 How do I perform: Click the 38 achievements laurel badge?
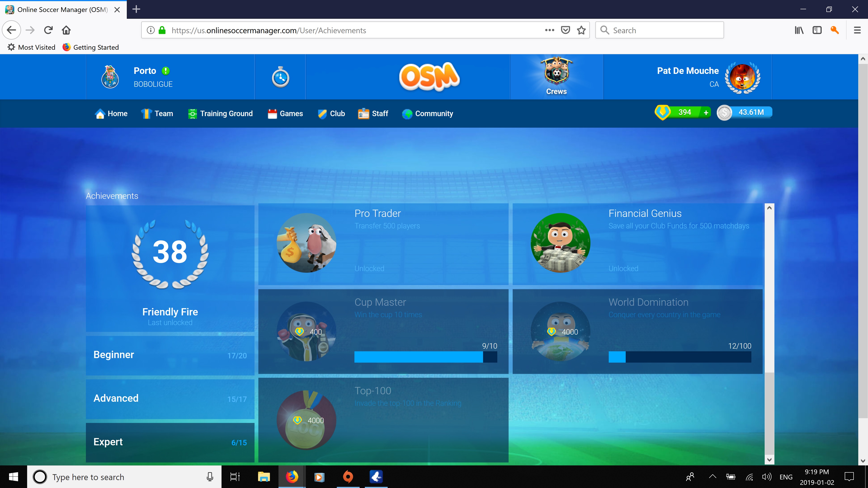(170, 253)
